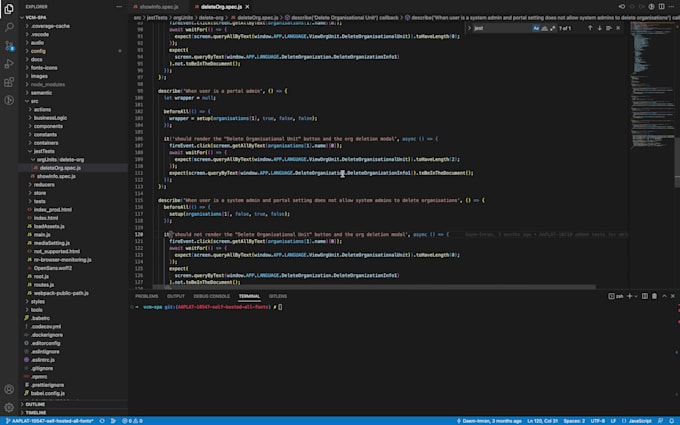Switch to the Debug Console tab

pyautogui.click(x=212, y=296)
